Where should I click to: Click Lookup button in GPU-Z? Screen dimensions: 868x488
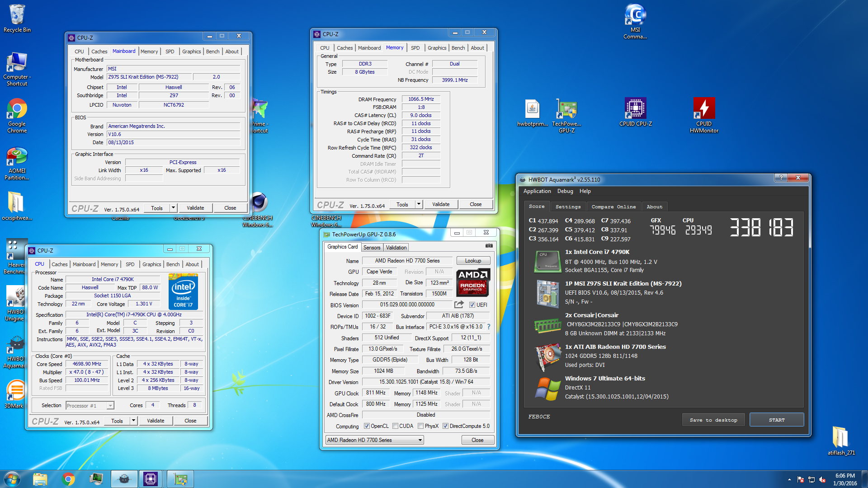[x=473, y=261]
